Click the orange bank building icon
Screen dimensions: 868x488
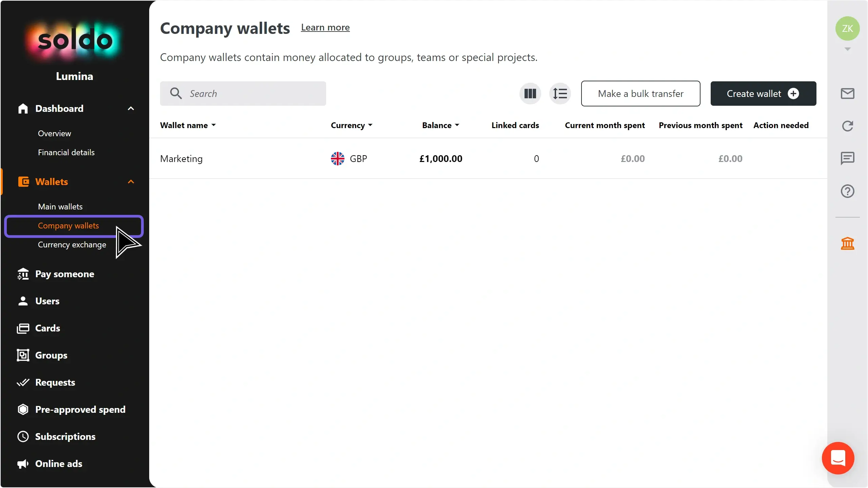tap(847, 243)
